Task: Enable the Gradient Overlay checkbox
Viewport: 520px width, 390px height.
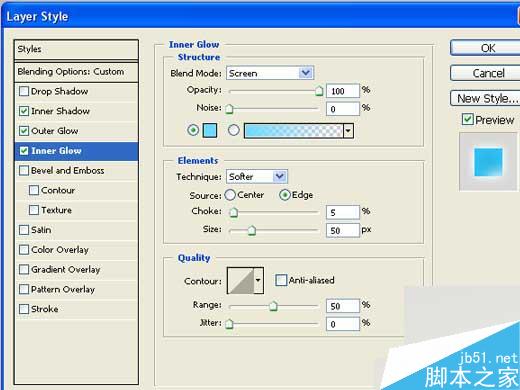Action: [x=24, y=269]
